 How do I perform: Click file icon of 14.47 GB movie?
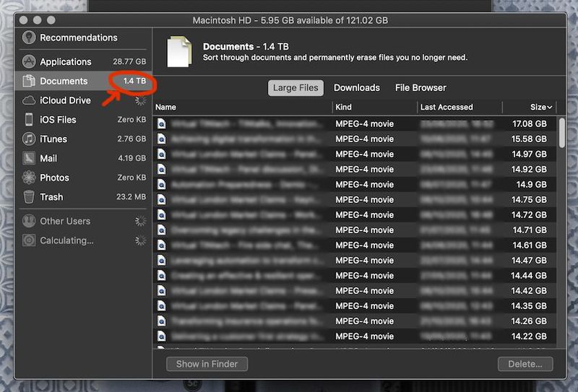[161, 261]
